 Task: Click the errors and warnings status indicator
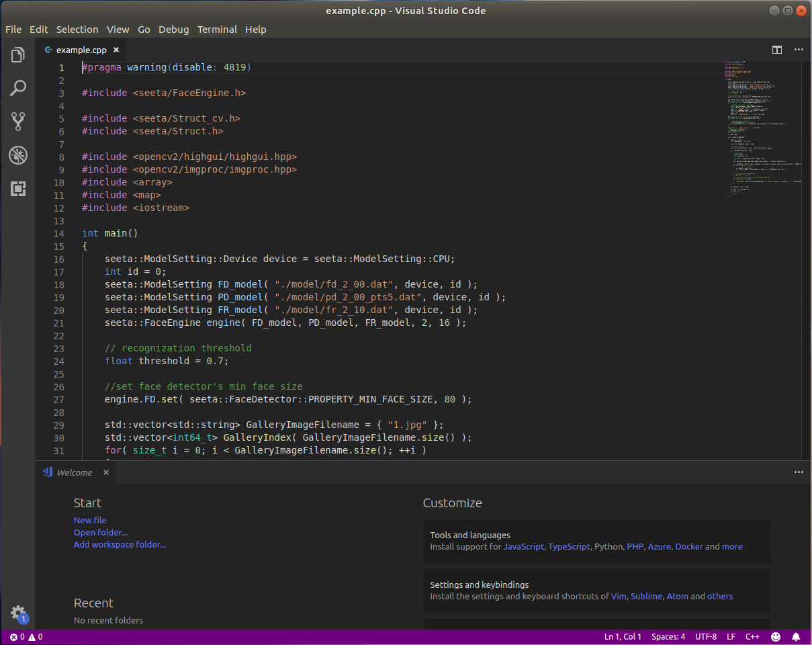(x=26, y=636)
